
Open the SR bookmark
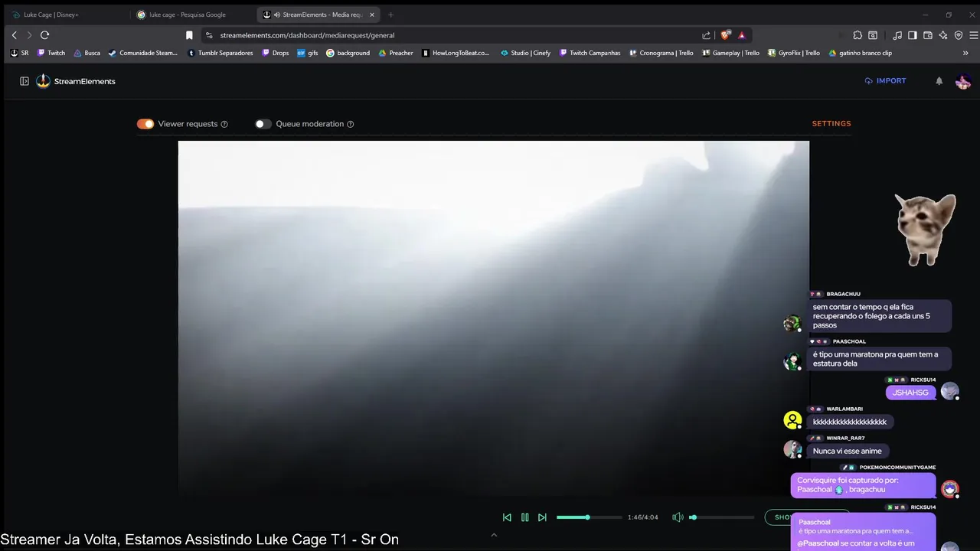pyautogui.click(x=19, y=53)
